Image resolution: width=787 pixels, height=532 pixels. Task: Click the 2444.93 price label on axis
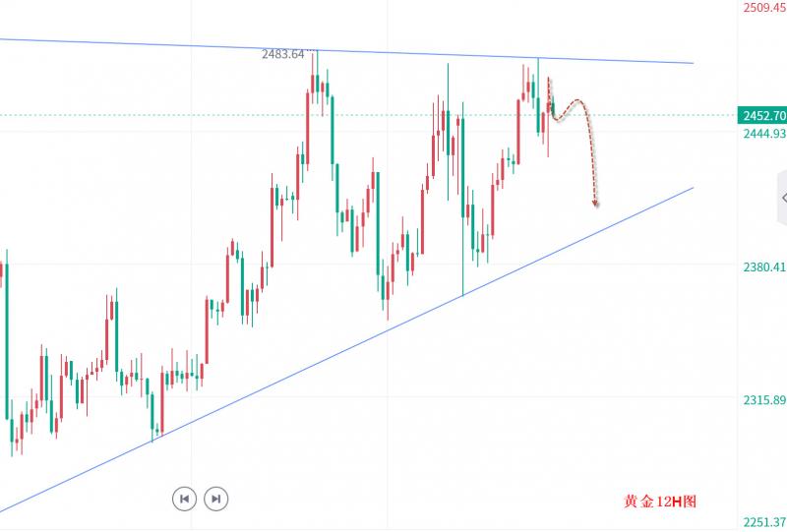(x=764, y=133)
